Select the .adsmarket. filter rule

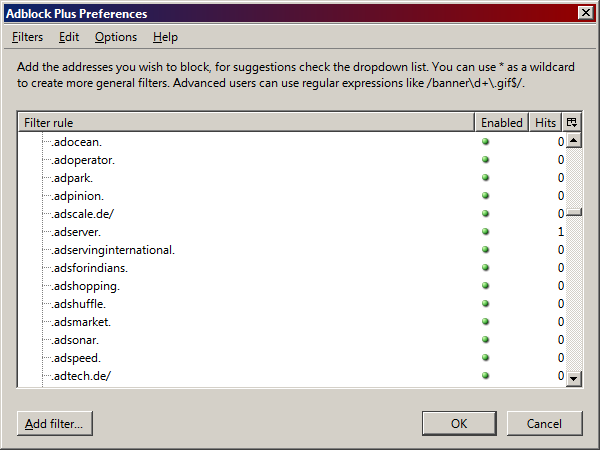[81, 322]
